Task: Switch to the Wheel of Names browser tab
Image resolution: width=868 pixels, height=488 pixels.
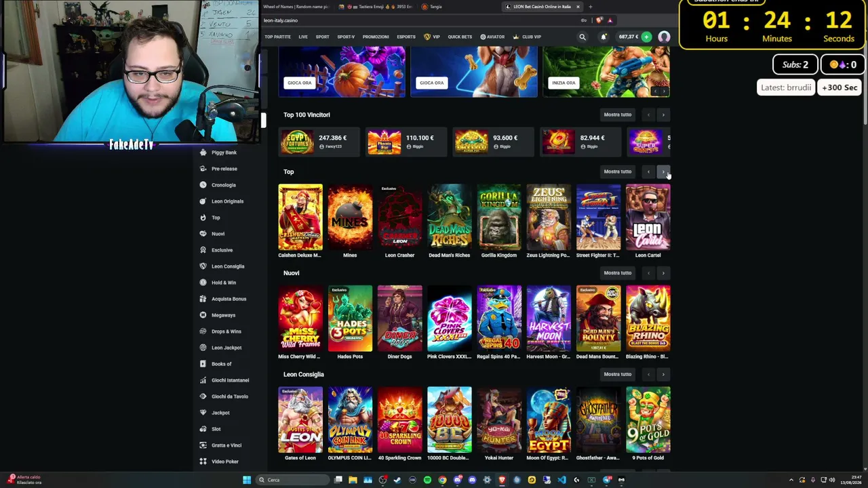Action: [296, 7]
